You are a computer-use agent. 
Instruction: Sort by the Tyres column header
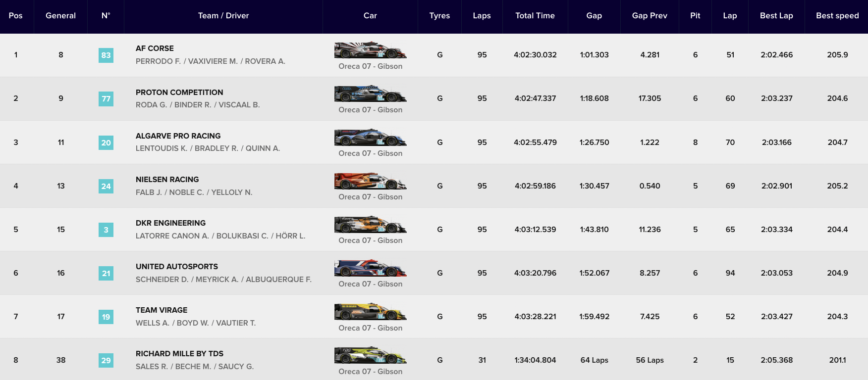coord(439,16)
